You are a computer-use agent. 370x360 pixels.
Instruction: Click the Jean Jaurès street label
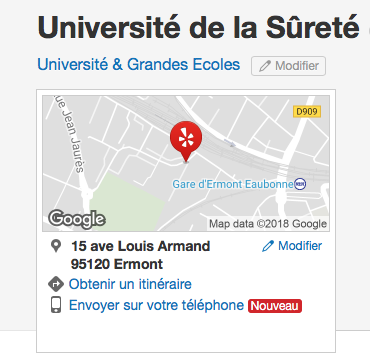(x=71, y=135)
